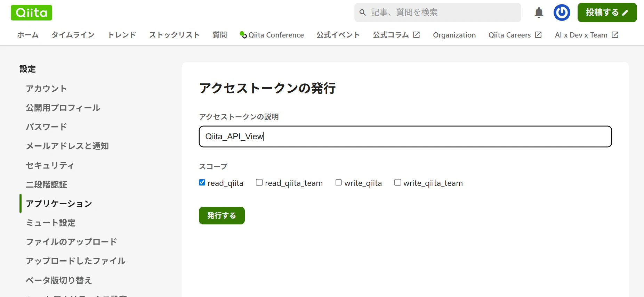Screen dimensions: 644x297
Task: Open 二段階認証 settings
Action: coord(47,184)
